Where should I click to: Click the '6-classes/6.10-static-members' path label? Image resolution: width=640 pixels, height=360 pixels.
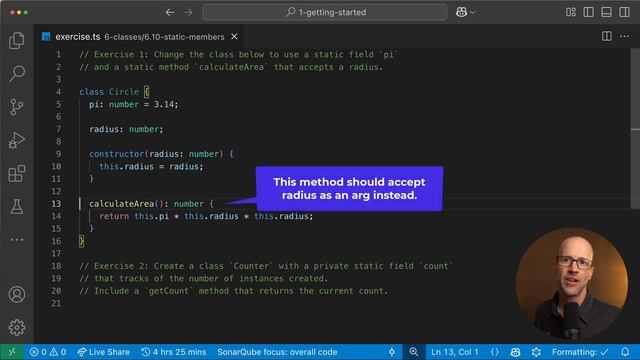click(164, 37)
